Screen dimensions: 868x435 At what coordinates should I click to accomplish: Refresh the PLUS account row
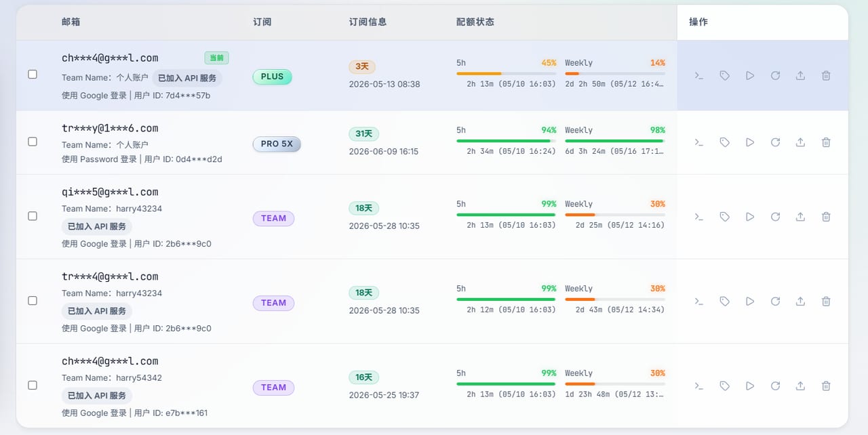click(x=775, y=76)
